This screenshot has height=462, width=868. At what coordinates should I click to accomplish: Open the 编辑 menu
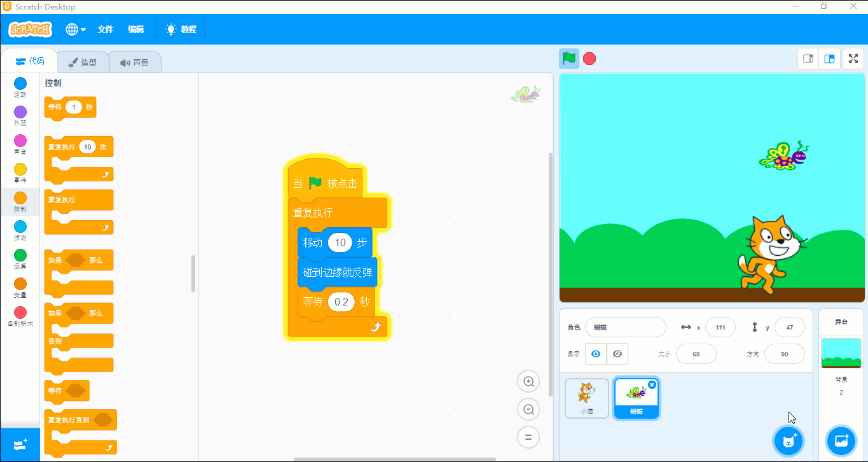point(136,29)
